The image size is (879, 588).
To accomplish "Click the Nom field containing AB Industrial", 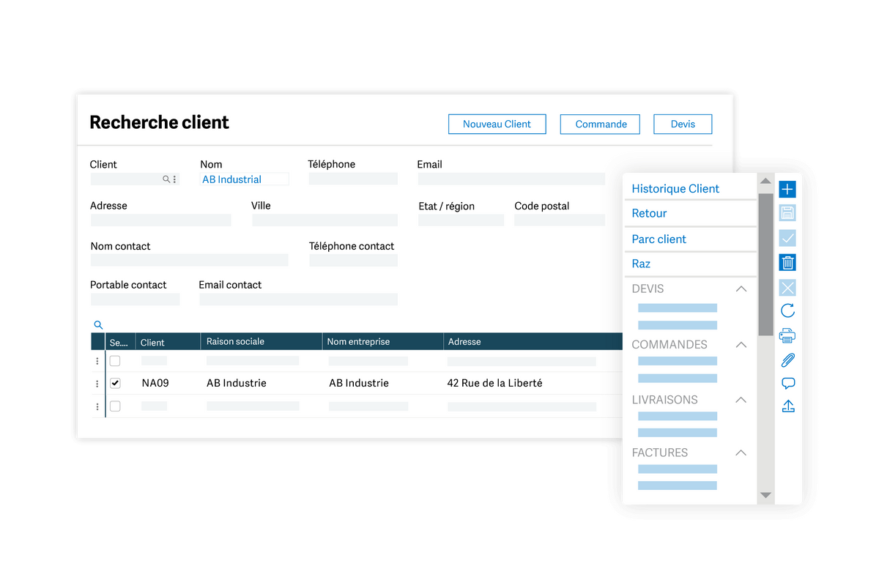I will [x=244, y=179].
